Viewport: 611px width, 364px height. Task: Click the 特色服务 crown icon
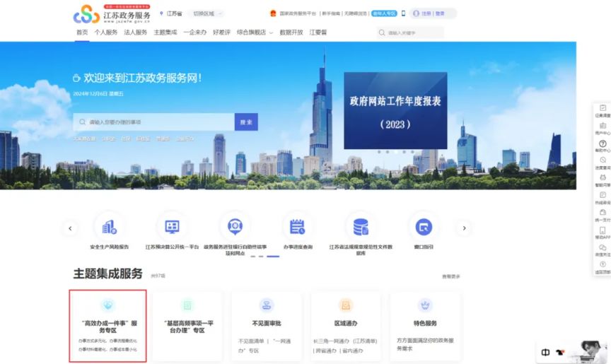click(425, 305)
